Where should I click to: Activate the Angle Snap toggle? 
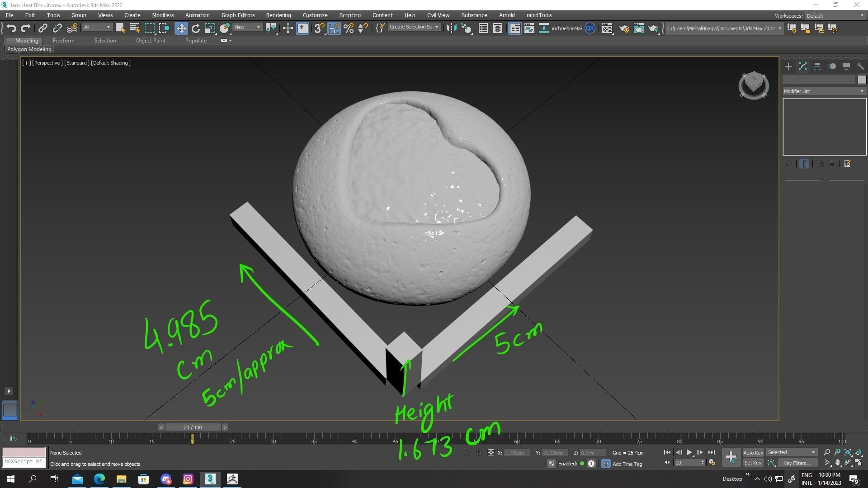point(334,28)
